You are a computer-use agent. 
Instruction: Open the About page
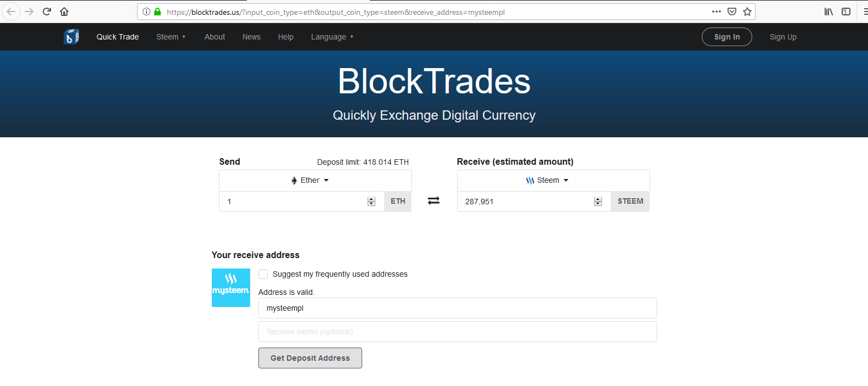coord(215,37)
